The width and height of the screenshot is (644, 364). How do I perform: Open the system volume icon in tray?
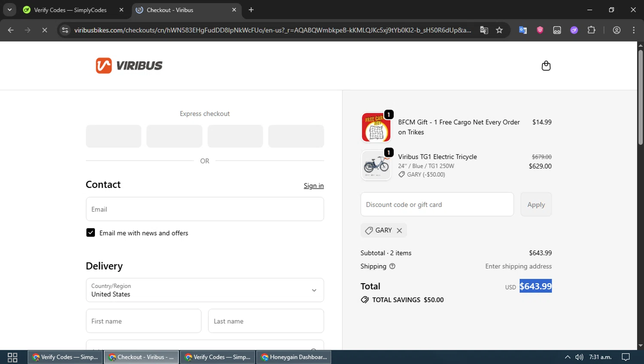coord(579,357)
